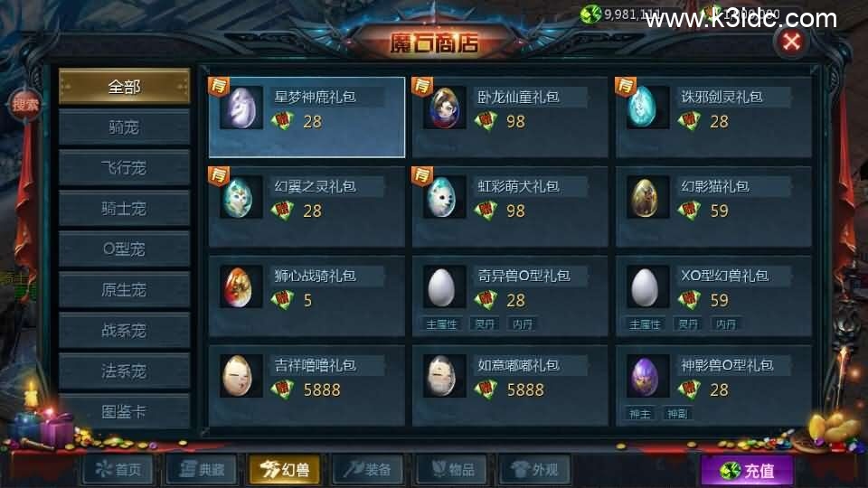Switch to the 骑宠 category tab
Image resolution: width=868 pixels, height=488 pixels.
click(124, 127)
